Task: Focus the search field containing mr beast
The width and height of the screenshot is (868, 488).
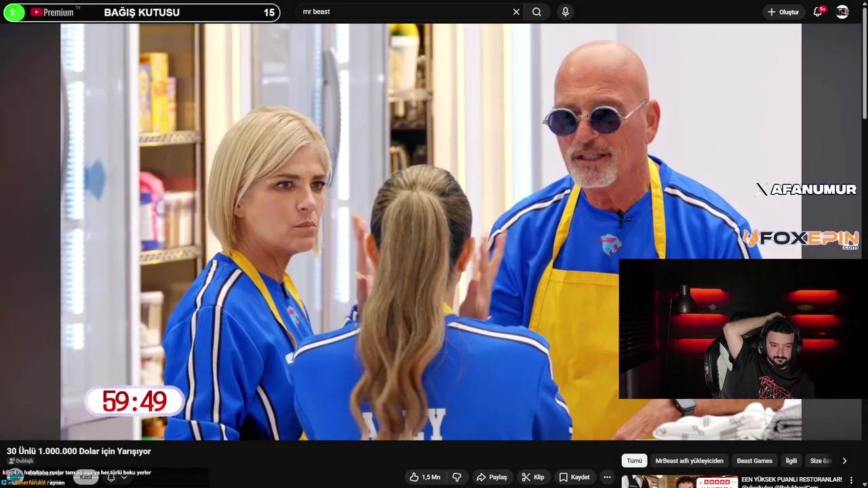Action: click(x=403, y=12)
